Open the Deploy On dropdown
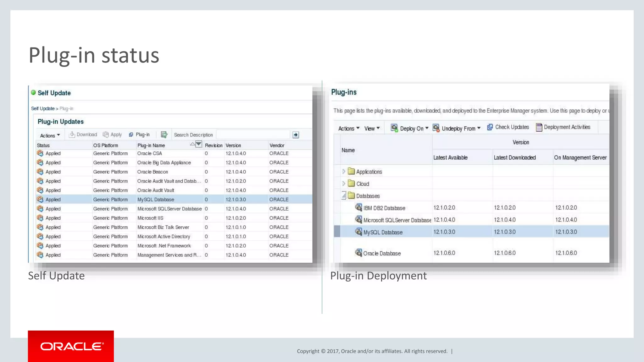This screenshot has width=644, height=362. [409, 128]
